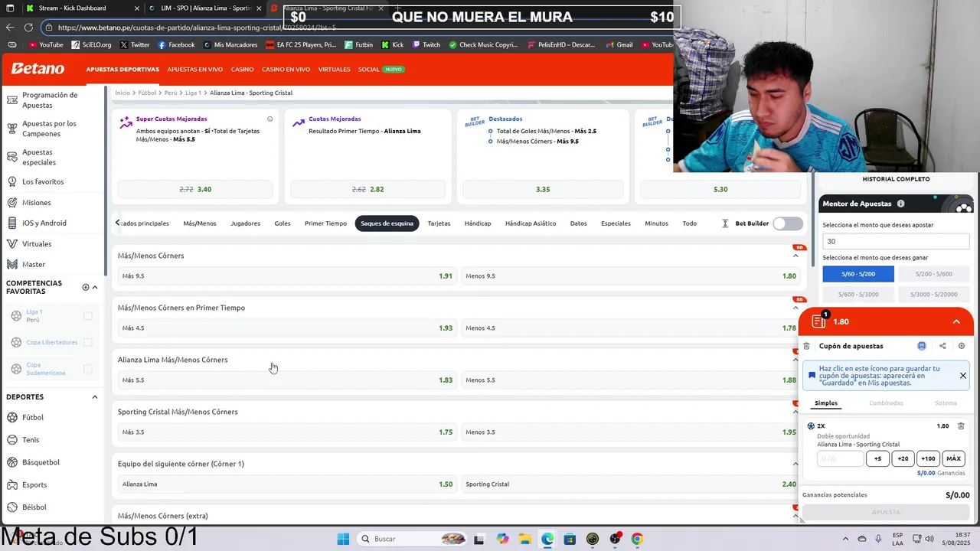This screenshot has height=551, width=980.
Task: Select Esports in Deportes list
Action: 34,485
